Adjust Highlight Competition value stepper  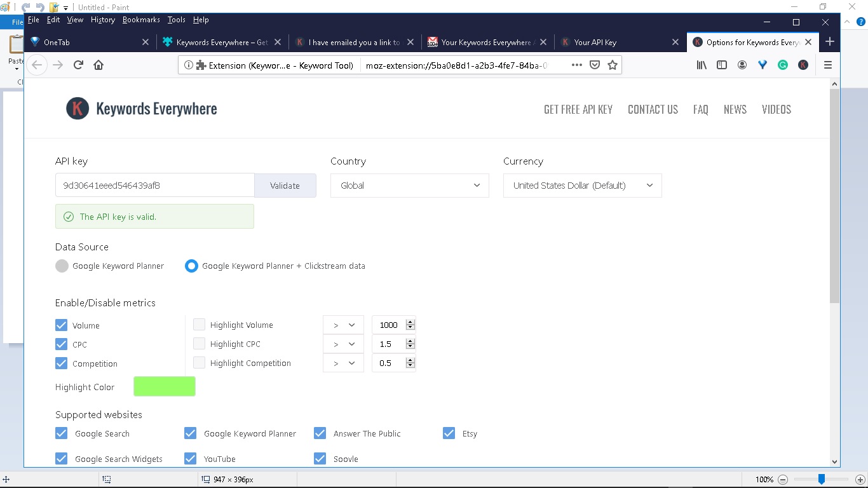point(410,363)
